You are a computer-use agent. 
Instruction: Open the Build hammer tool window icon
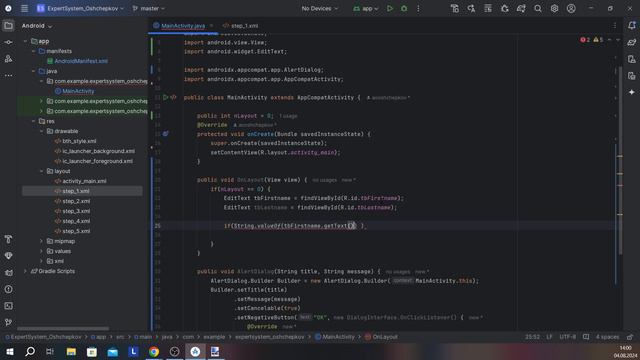[8, 239]
